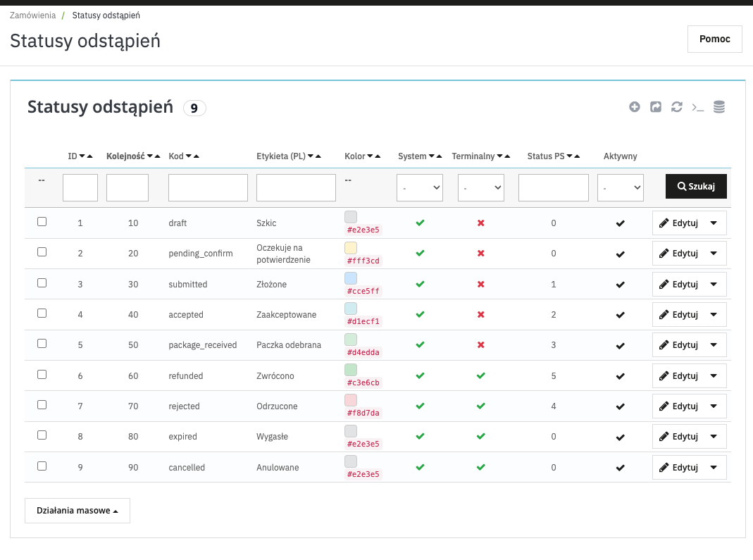The height and width of the screenshot is (560, 753).
Task: Mark the expired row checkbox
Action: (x=42, y=435)
